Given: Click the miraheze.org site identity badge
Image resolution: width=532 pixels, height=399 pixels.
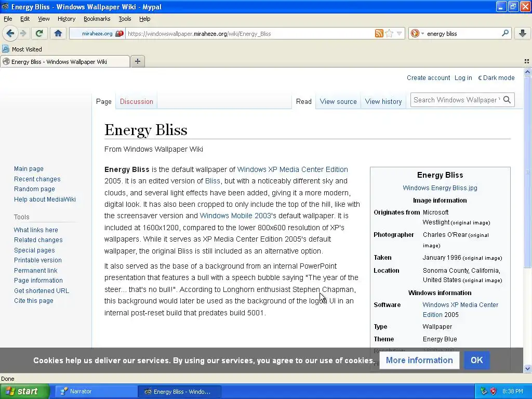Looking at the screenshot, I should [97, 34].
